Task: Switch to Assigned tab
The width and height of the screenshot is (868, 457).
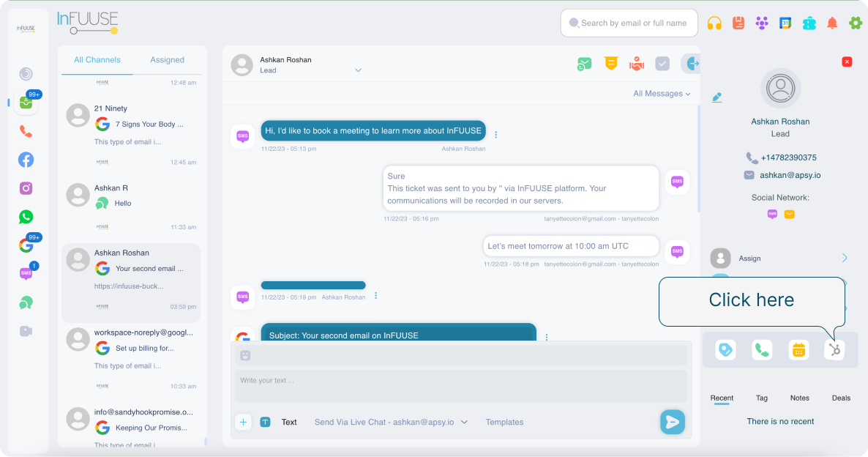Action: pos(167,60)
